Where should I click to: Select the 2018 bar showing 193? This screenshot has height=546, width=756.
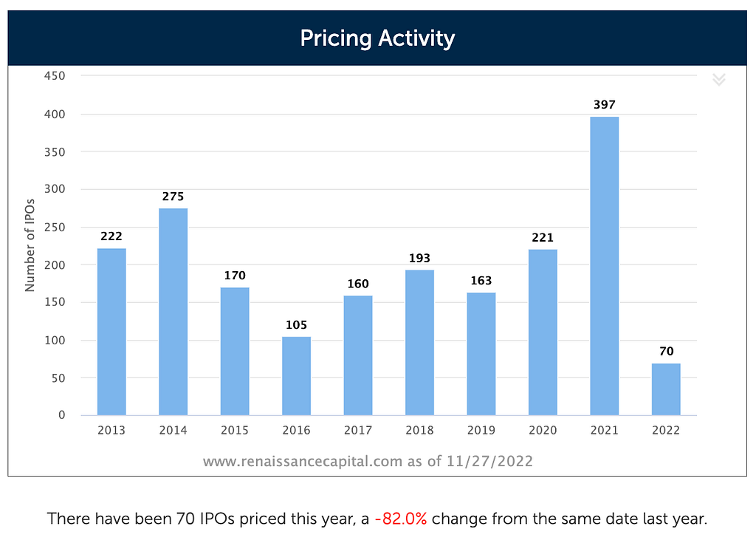point(419,343)
